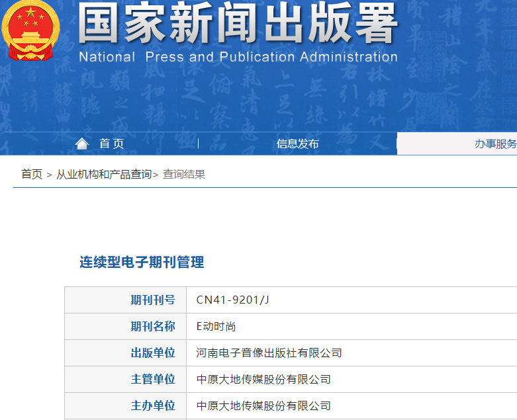This screenshot has width=517, height=420.
Task: Select the 连续型电子期刊管理 heading
Action: 142,262
